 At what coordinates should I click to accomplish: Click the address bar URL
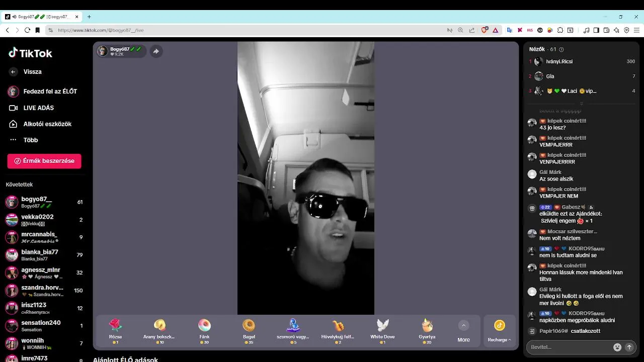(101, 30)
